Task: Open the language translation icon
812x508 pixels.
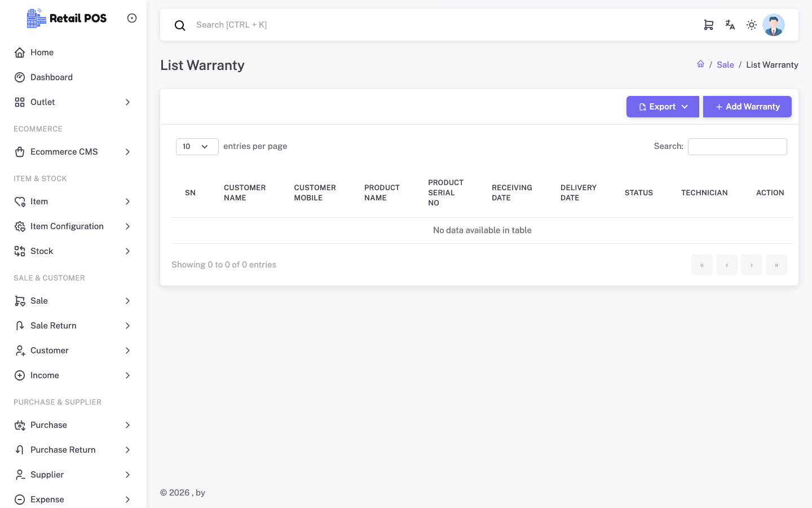Action: point(730,25)
